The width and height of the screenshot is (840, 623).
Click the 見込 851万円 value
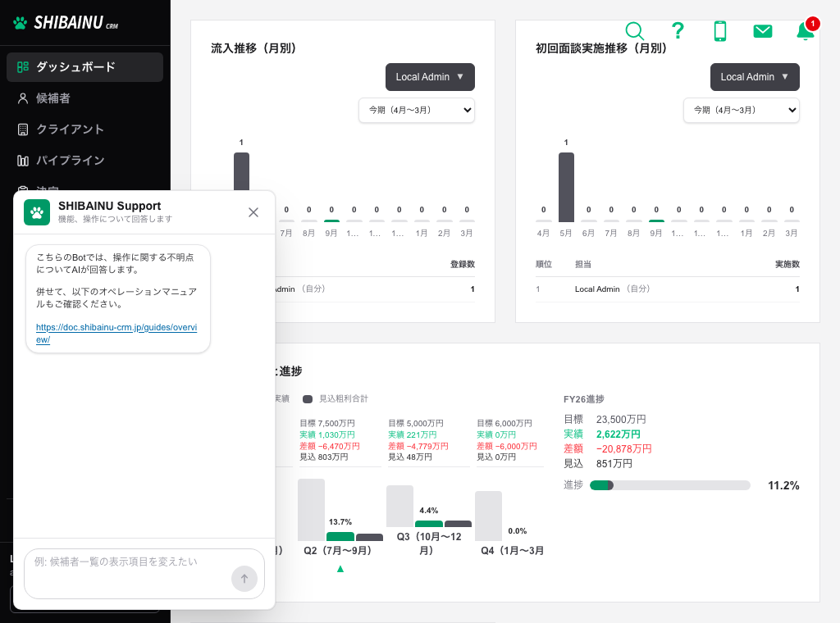(x=614, y=463)
